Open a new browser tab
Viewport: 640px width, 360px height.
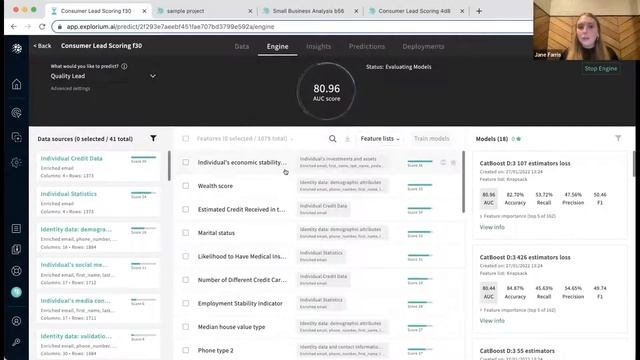479,11
